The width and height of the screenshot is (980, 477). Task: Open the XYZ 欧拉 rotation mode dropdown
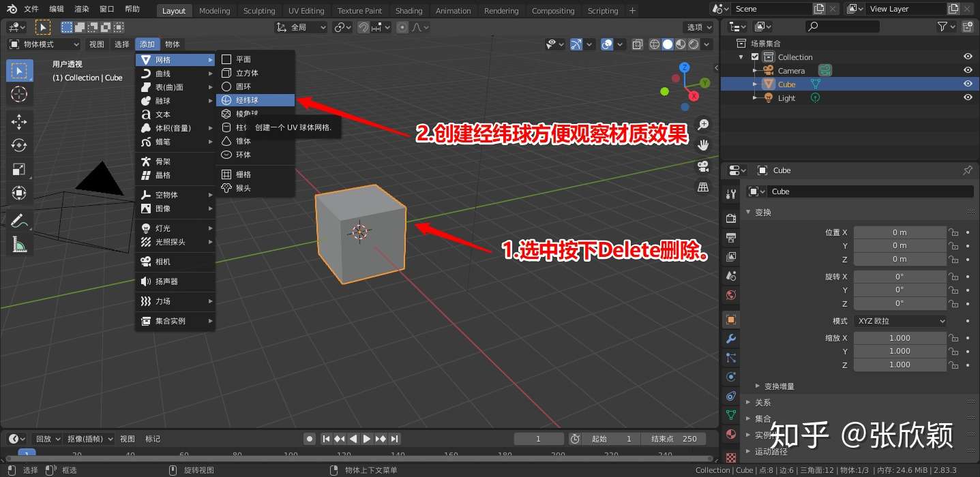[x=900, y=320]
